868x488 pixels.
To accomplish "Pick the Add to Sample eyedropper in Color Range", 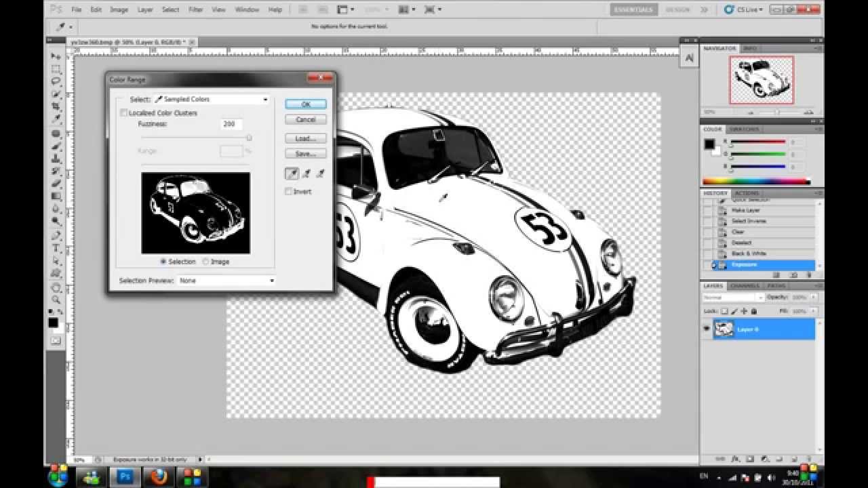I will (306, 174).
